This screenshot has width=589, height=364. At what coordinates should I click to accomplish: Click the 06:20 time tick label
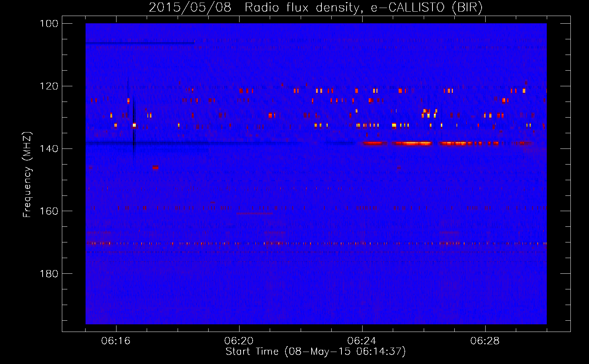(x=239, y=341)
